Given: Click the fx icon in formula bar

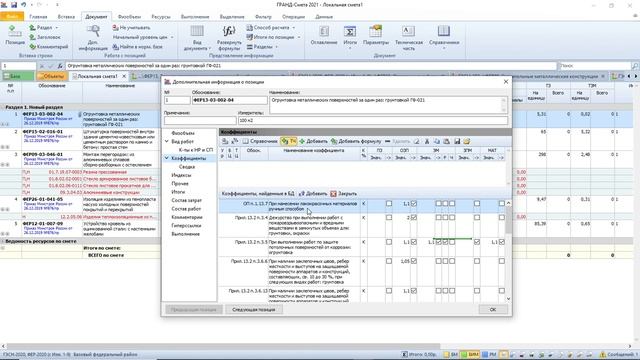Looking at the screenshot, I should (60, 66).
